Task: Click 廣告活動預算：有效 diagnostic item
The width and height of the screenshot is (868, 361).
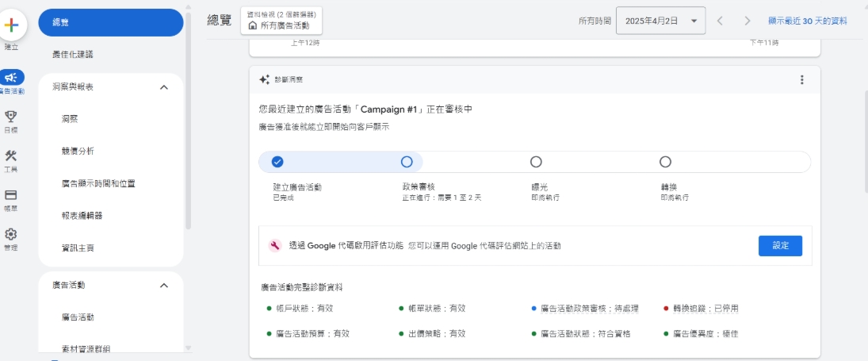Action: click(308, 334)
